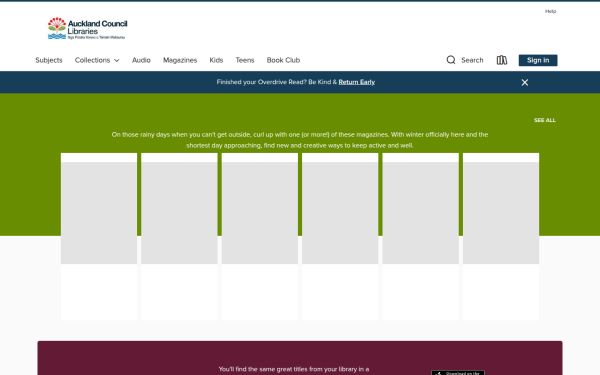Screen dimensions: 600x375
Task: Open the search magnifier icon
Action: pyautogui.click(x=451, y=60)
